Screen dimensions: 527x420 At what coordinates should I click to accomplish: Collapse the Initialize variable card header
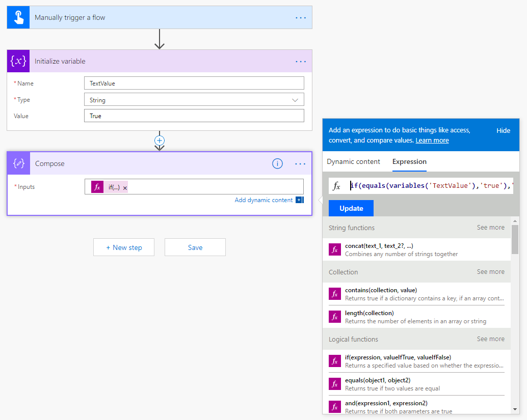(x=160, y=61)
